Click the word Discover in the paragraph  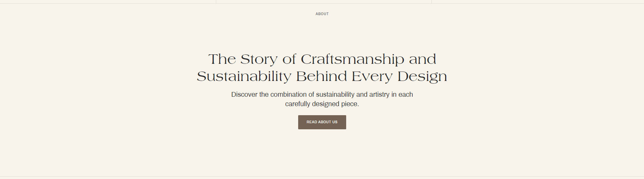pyautogui.click(x=244, y=95)
